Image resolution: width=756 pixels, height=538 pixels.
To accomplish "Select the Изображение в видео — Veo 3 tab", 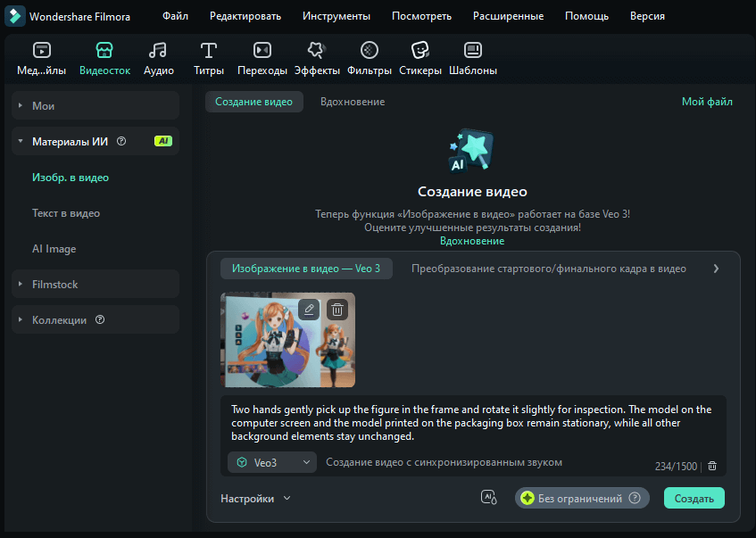I will pos(306,269).
